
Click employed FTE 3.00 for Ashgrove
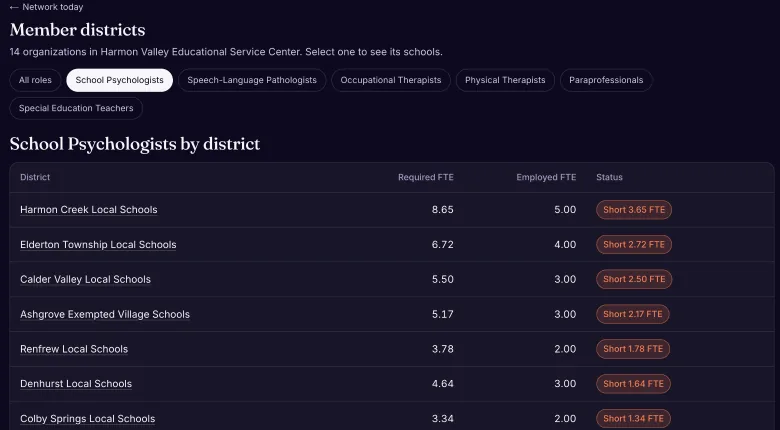coord(565,314)
